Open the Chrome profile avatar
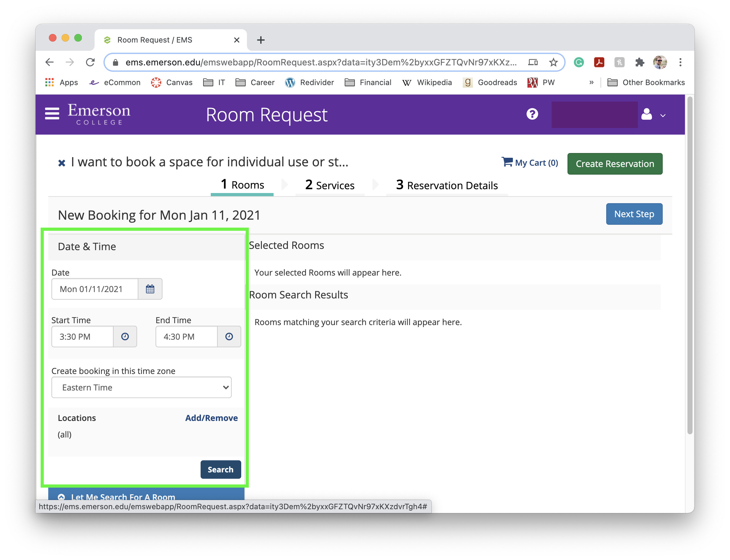Viewport: 730px width, 560px height. [660, 62]
